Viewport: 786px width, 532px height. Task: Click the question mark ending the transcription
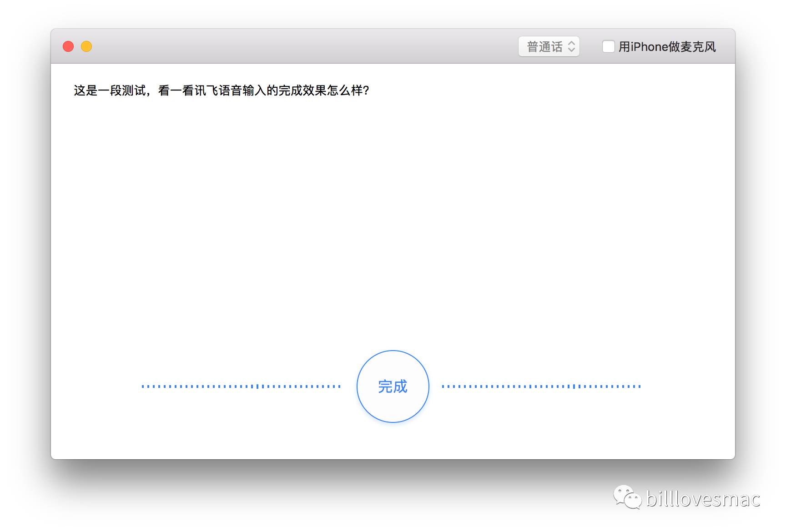(366, 90)
